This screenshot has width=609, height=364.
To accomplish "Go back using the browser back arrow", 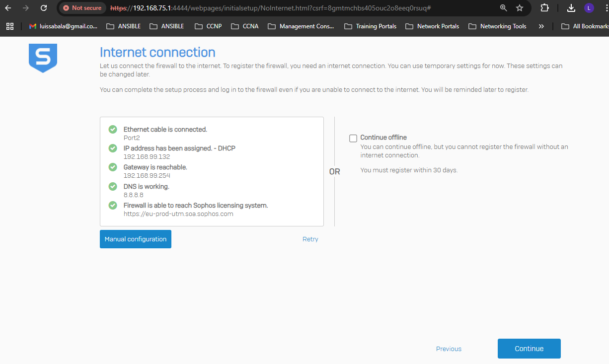I will [8, 8].
